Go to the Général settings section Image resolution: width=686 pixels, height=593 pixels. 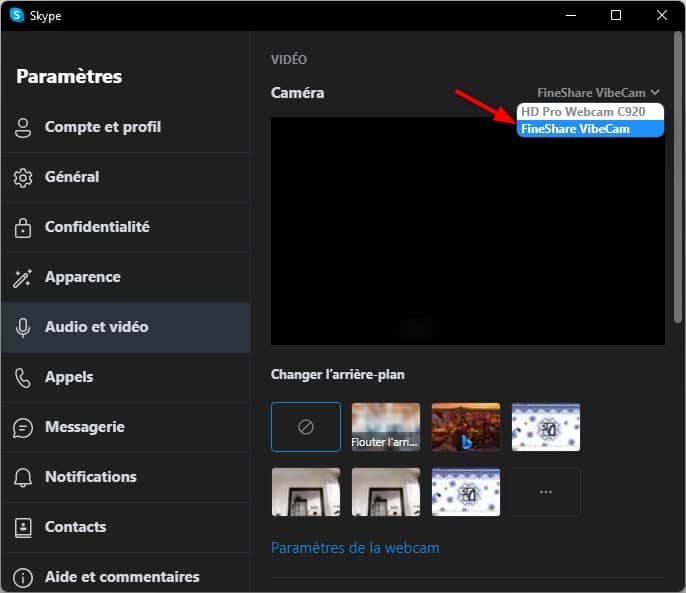(126, 177)
